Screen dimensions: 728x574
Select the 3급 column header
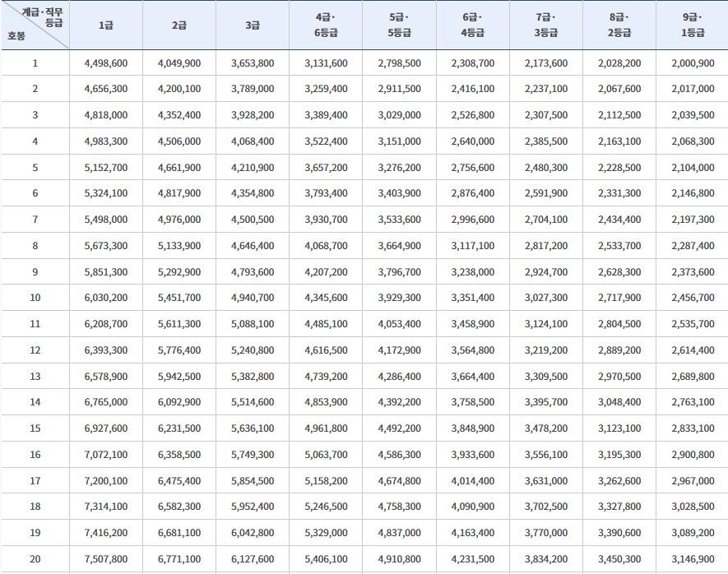coord(252,25)
